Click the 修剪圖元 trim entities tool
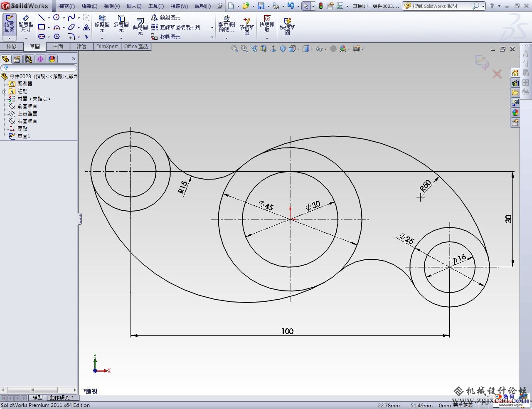 point(102,24)
